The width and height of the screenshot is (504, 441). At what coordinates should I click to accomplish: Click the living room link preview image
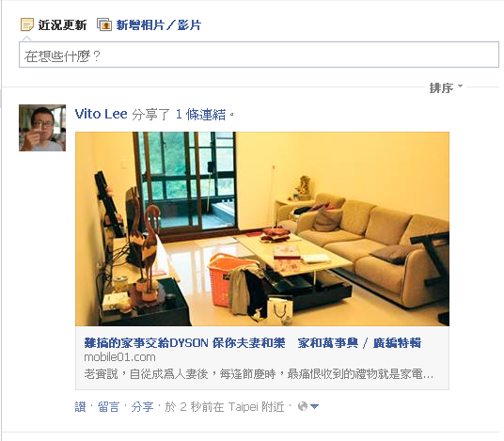(x=262, y=228)
